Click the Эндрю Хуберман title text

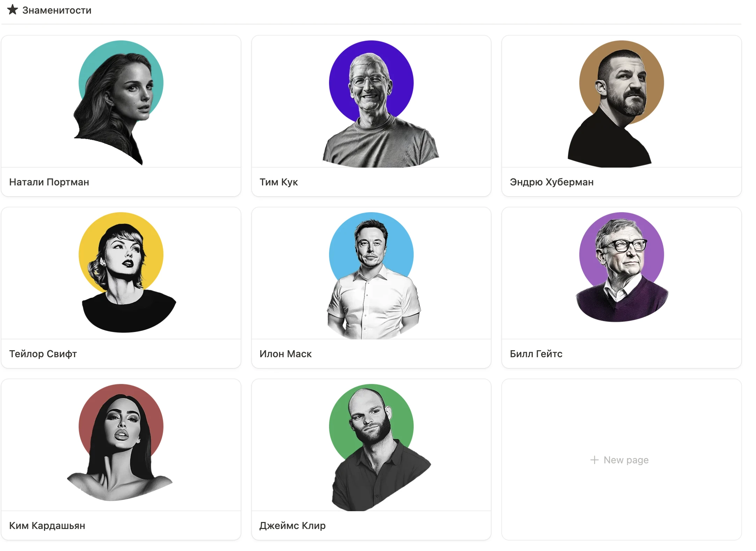(552, 182)
